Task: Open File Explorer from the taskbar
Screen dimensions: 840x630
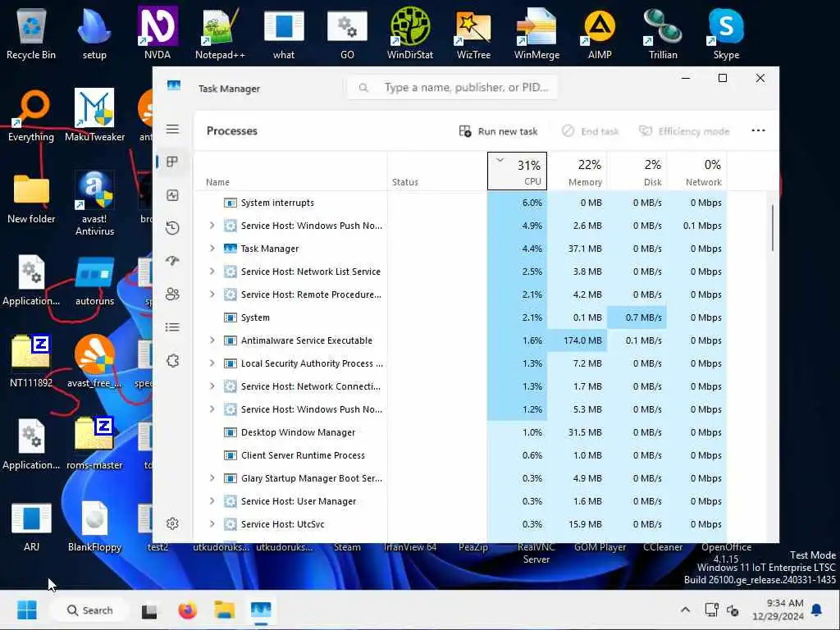Action: 225,609
